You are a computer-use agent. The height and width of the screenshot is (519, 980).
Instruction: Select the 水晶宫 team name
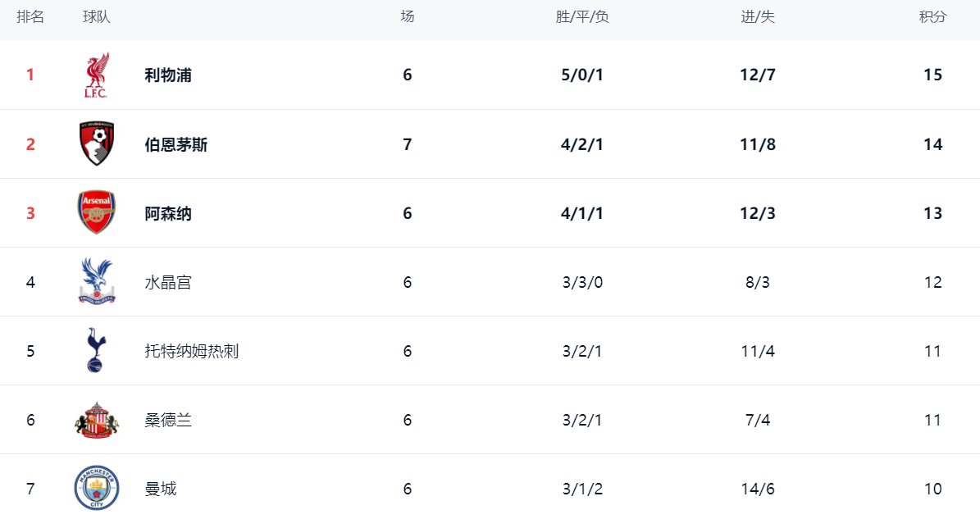pos(168,282)
